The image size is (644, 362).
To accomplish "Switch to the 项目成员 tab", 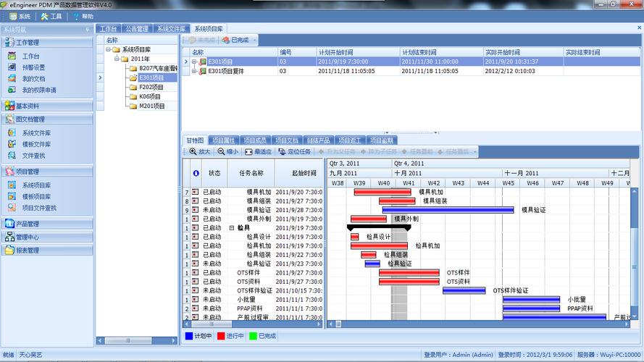I will [254, 140].
